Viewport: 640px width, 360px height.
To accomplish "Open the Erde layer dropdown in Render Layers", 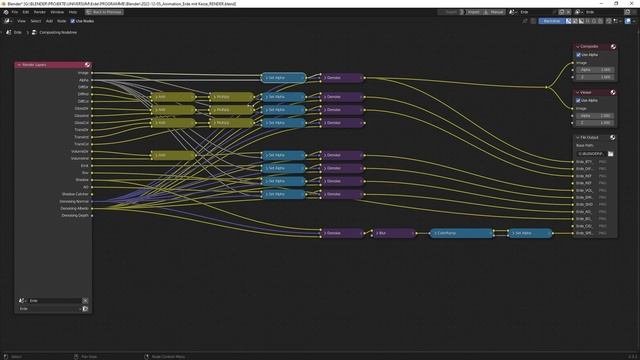I will tap(50, 309).
